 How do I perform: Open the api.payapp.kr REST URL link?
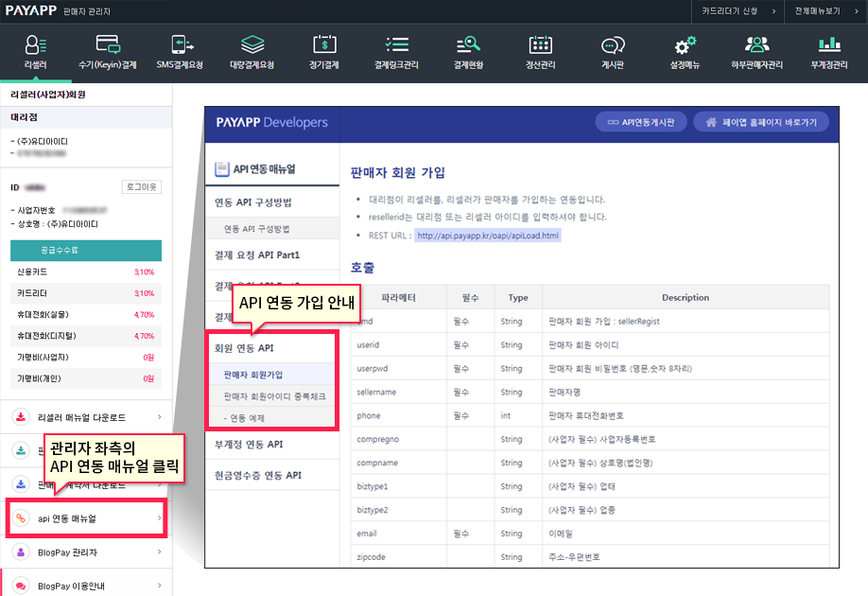[x=488, y=236]
